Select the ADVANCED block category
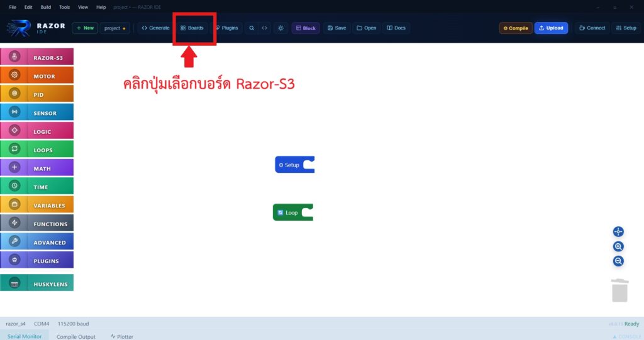Viewport: 644px width, 340px height. (37, 241)
